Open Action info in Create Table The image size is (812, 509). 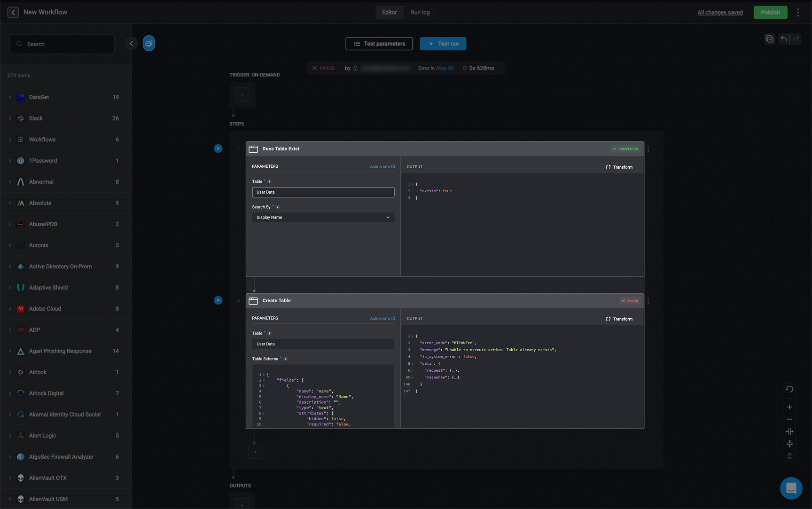pyautogui.click(x=382, y=319)
